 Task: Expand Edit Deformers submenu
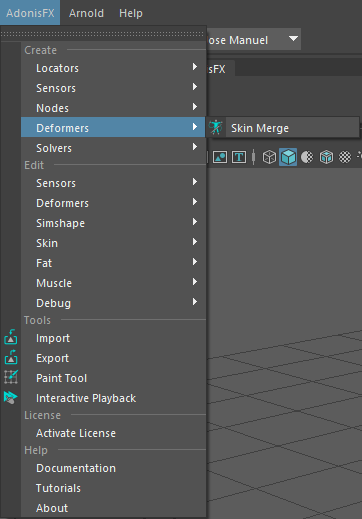(x=113, y=203)
